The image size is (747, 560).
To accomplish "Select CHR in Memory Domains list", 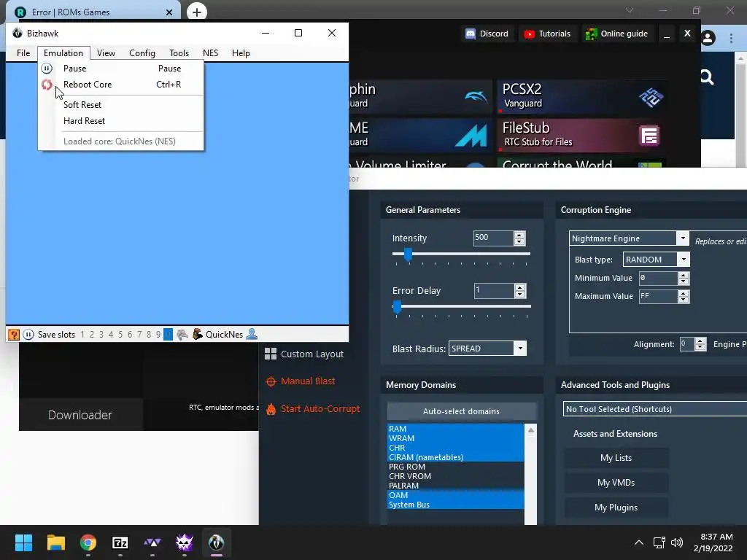I will click(x=456, y=448).
